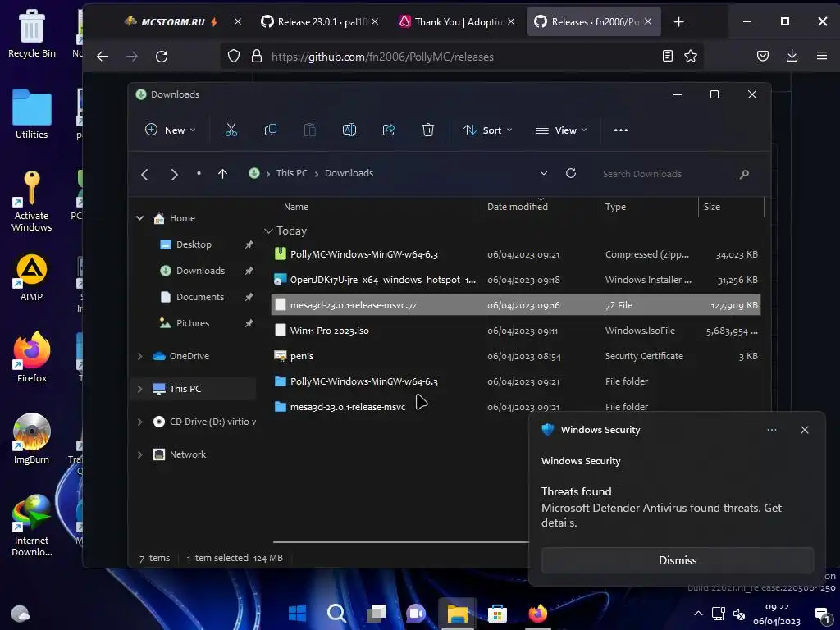Go back in Explorer navigation

[144, 174]
